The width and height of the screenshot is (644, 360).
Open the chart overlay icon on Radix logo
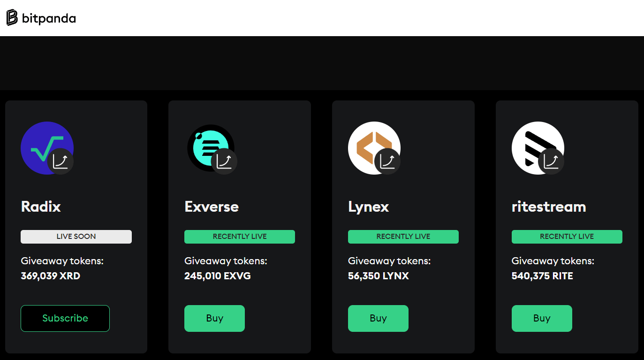coord(61,161)
